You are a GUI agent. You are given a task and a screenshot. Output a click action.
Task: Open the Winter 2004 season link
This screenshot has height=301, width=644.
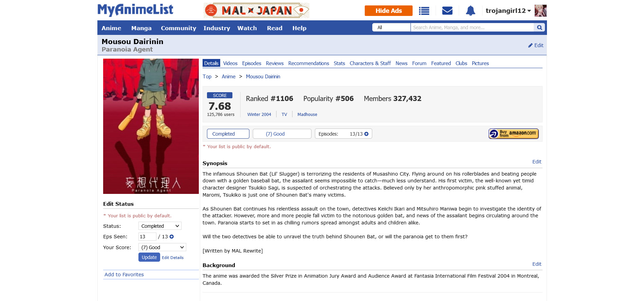click(x=259, y=115)
